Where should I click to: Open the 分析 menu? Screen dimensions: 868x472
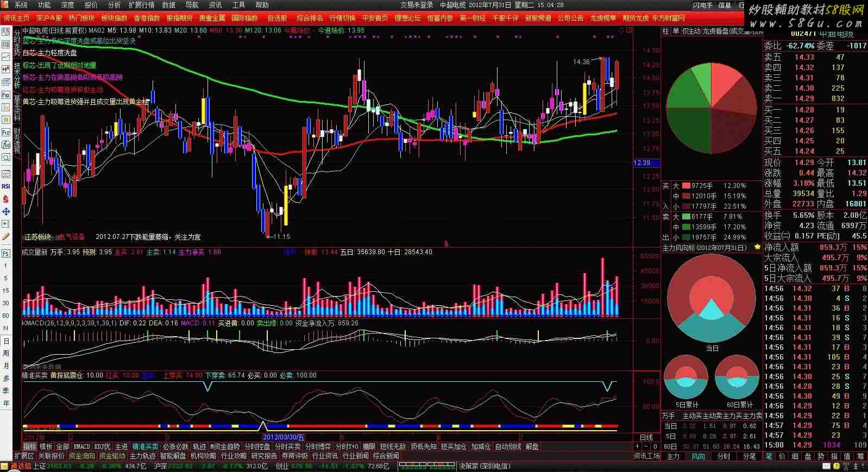click(115, 5)
